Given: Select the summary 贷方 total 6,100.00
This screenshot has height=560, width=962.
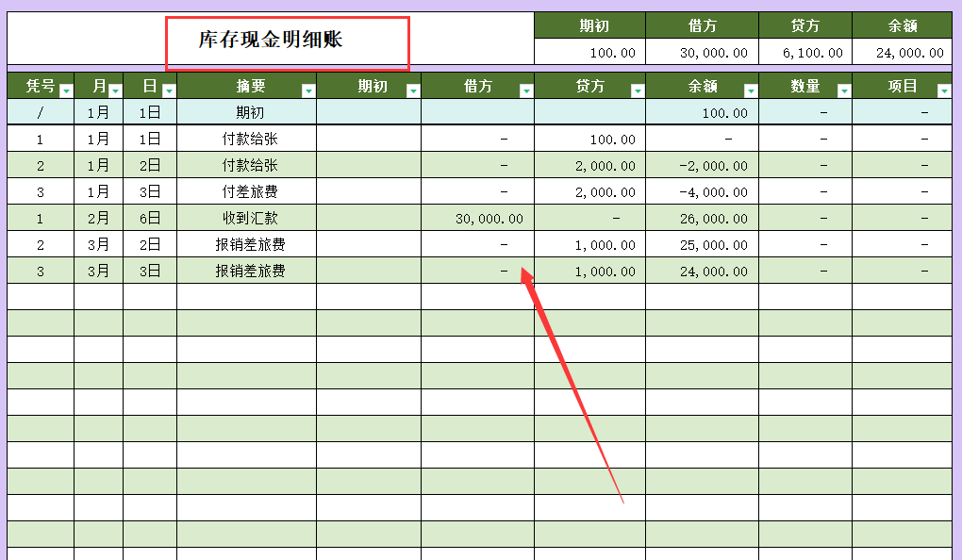Looking at the screenshot, I should (x=804, y=53).
